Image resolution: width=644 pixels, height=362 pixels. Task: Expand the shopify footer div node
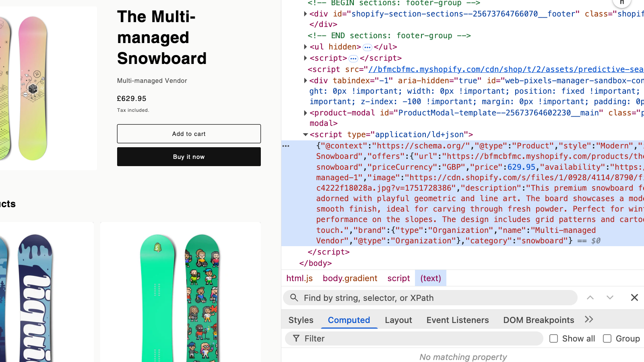pos(305,14)
